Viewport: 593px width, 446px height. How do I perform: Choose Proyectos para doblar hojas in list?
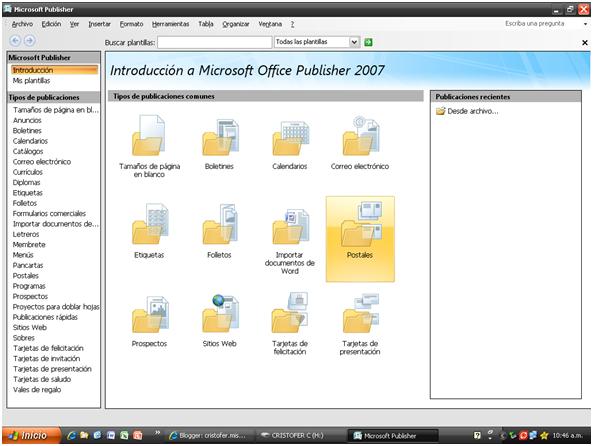coord(56,307)
